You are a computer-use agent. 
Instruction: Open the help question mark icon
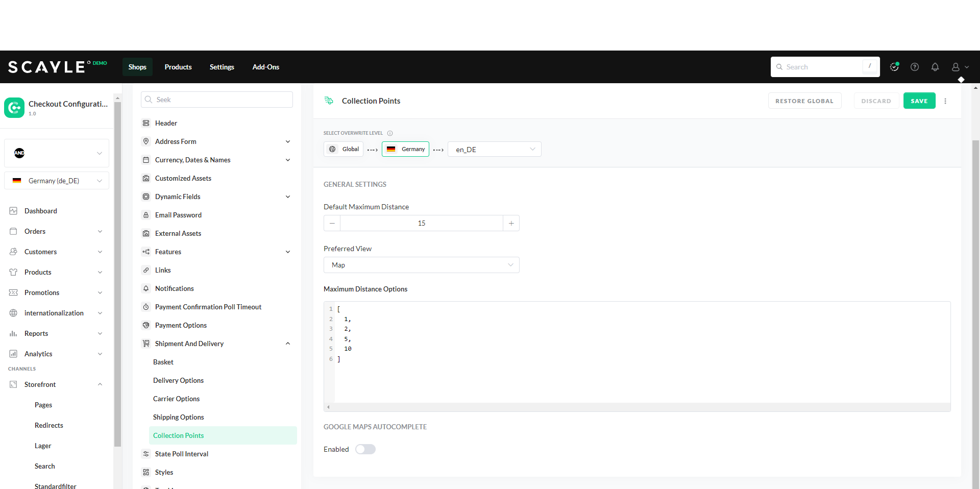tap(914, 67)
